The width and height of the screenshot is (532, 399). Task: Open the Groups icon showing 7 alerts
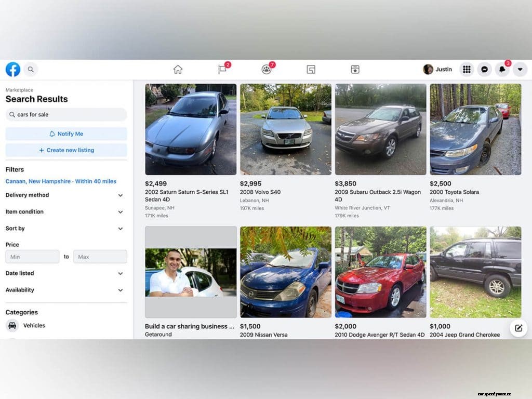tap(267, 69)
